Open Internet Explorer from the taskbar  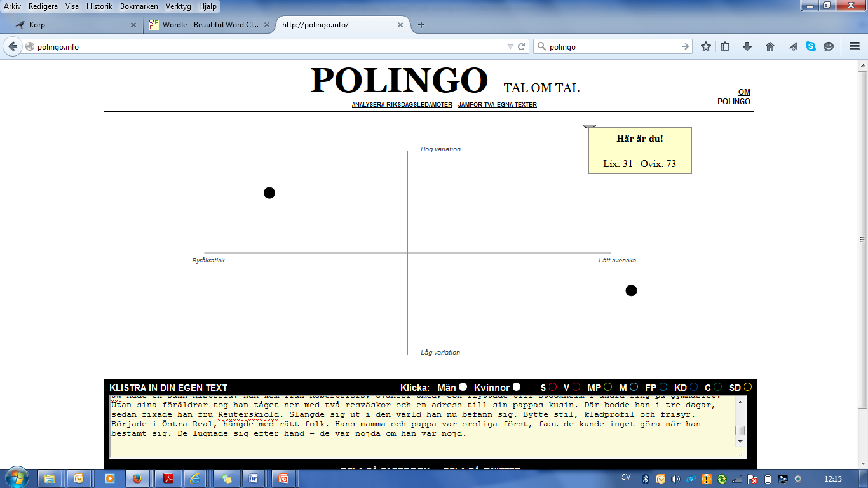point(195,478)
